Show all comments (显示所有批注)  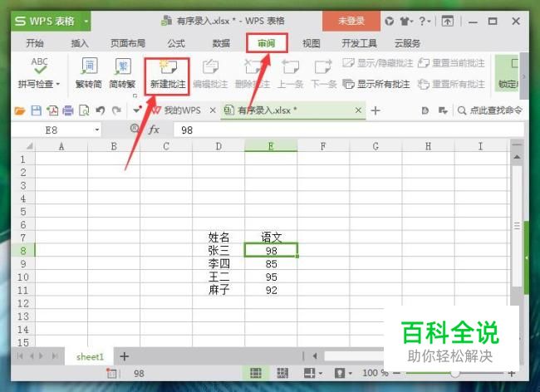[376, 84]
